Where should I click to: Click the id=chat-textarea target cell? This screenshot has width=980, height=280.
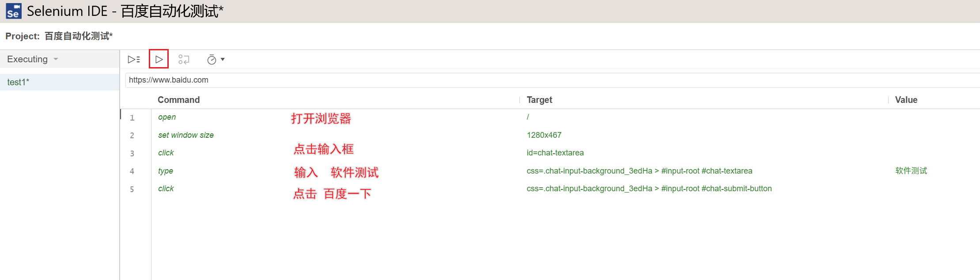pyautogui.click(x=555, y=153)
